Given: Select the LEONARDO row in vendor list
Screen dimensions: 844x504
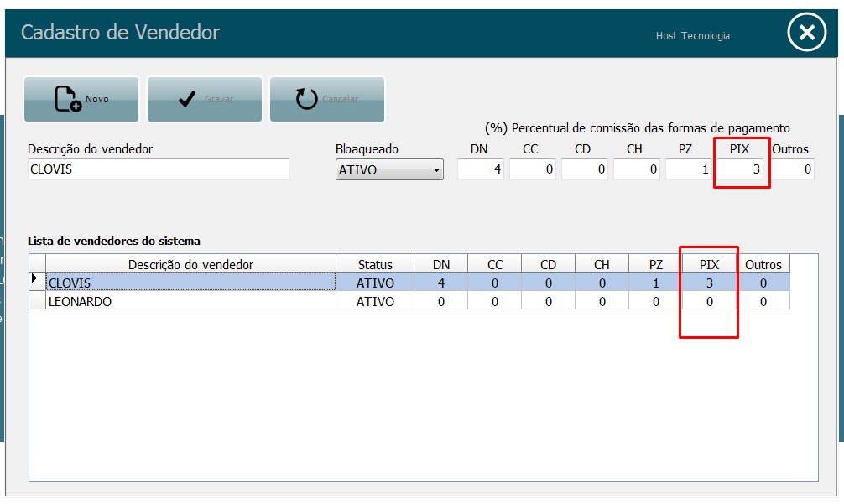Looking at the screenshot, I should click(x=190, y=301).
